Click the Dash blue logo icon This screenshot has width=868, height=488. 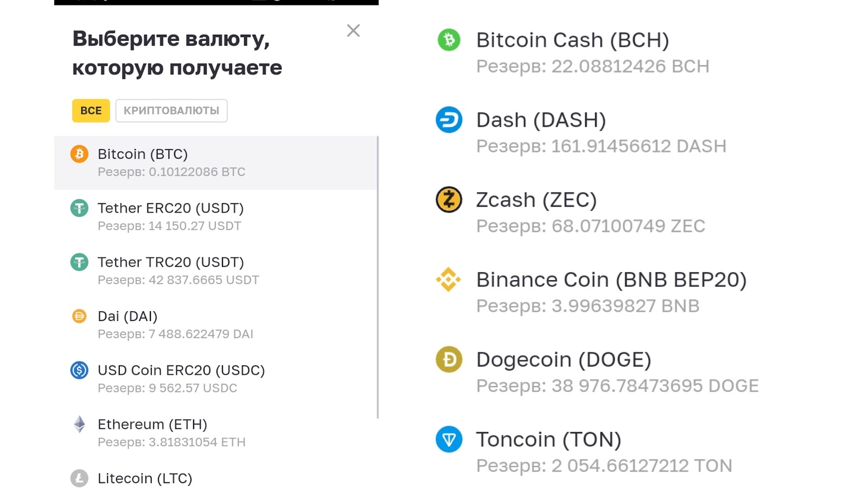[449, 120]
